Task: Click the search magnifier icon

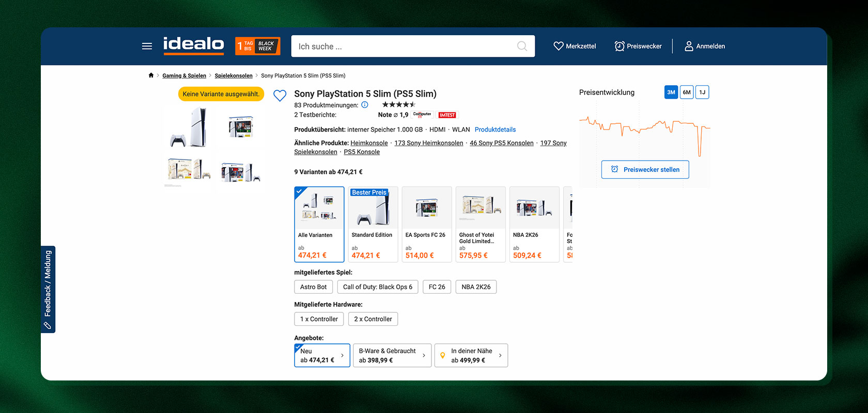Action: pos(522,46)
